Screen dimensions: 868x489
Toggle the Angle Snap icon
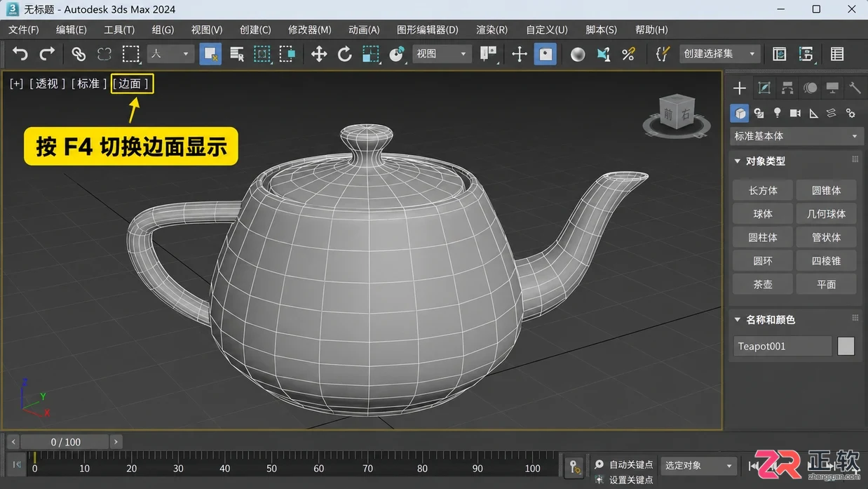click(604, 54)
